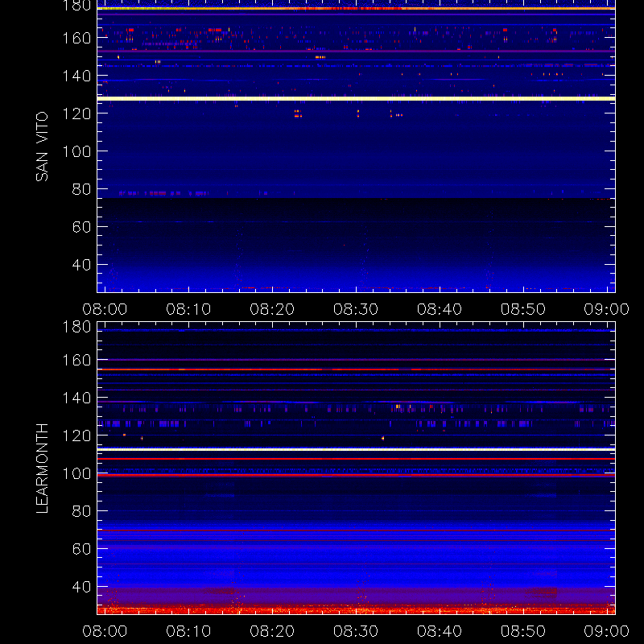Pick the 160 frequency label on LEARMONTH plot

coord(76,360)
